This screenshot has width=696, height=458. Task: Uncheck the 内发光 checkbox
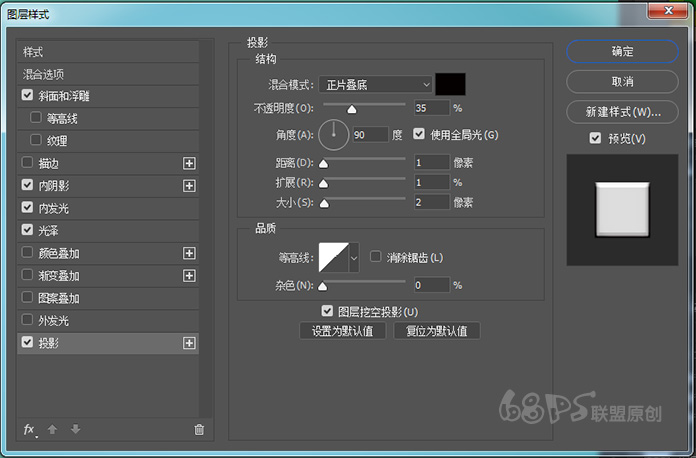click(28, 207)
